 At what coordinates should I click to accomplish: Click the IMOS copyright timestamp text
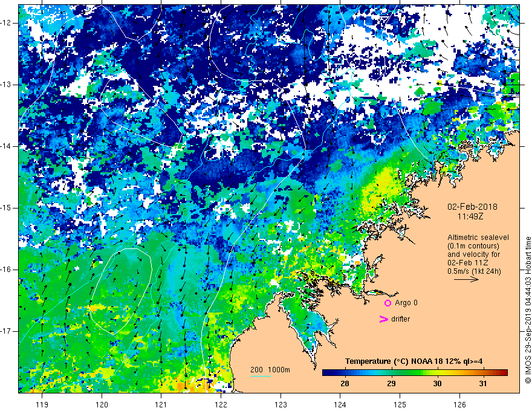click(x=528, y=310)
